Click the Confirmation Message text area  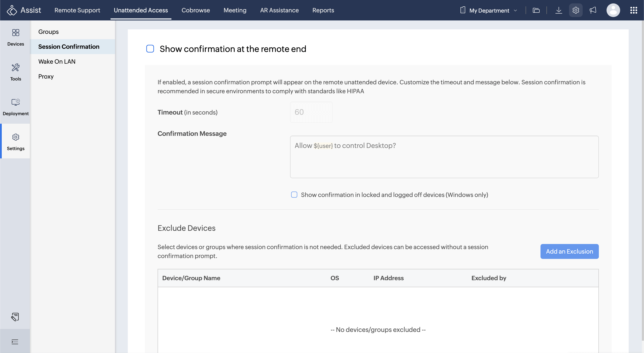(444, 157)
